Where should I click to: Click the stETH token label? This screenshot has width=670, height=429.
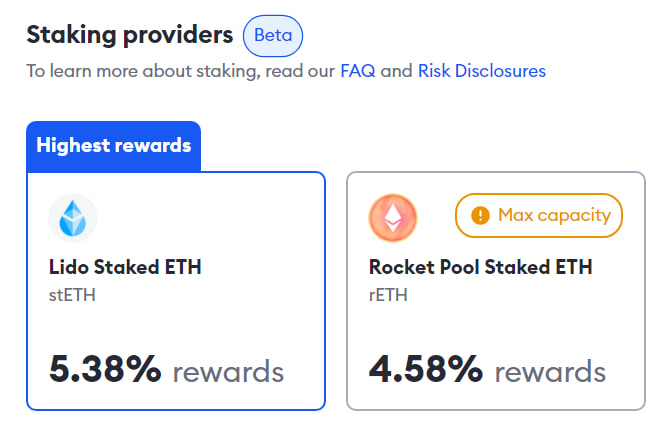[72, 295]
